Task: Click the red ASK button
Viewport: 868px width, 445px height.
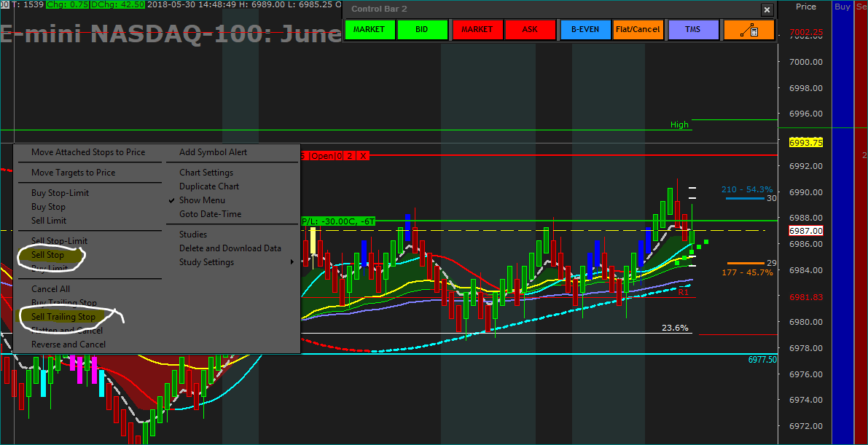Action: coord(531,29)
